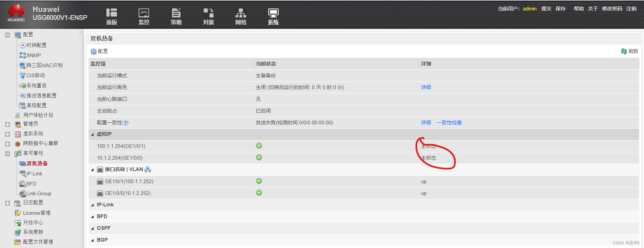Click green status check for 10.1.2.254
This screenshot has height=248, width=644.
259,157
